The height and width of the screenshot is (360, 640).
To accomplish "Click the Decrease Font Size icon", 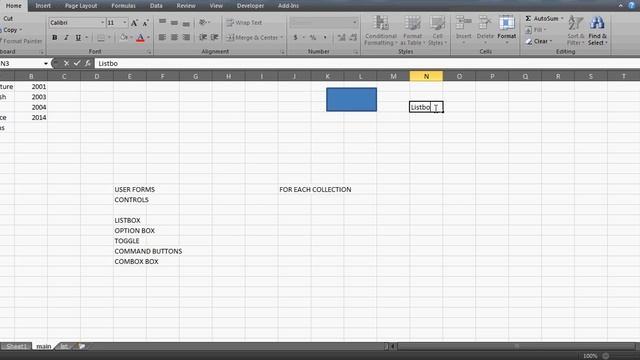I will pos(146,23).
